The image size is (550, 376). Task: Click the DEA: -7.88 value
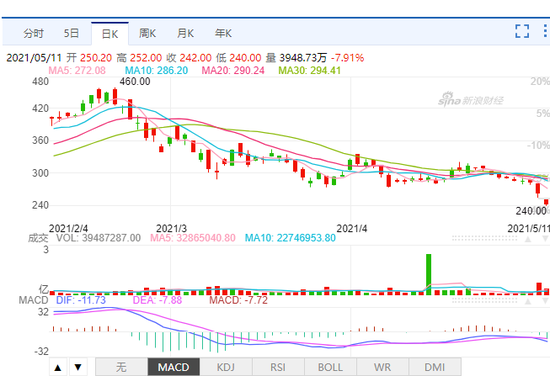click(x=157, y=300)
